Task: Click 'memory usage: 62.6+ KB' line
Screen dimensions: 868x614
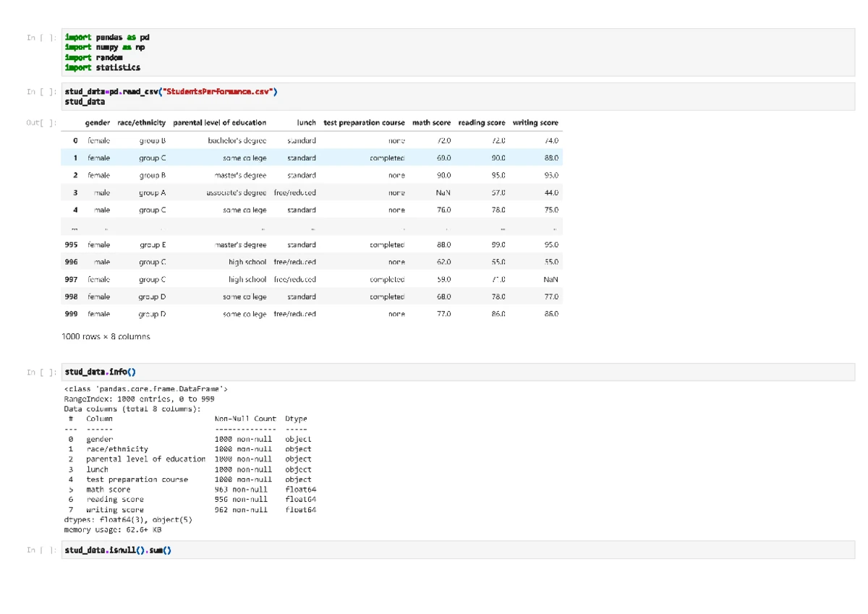Action: (x=113, y=530)
